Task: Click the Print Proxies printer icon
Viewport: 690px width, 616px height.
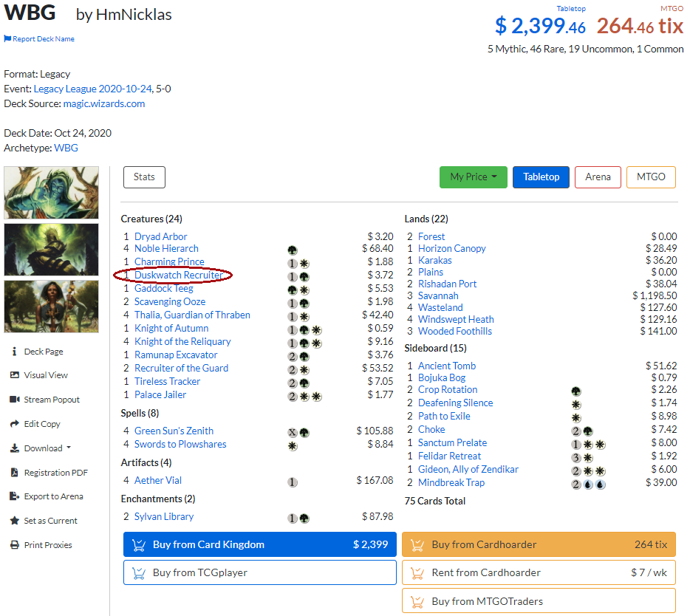Action: 15,544
